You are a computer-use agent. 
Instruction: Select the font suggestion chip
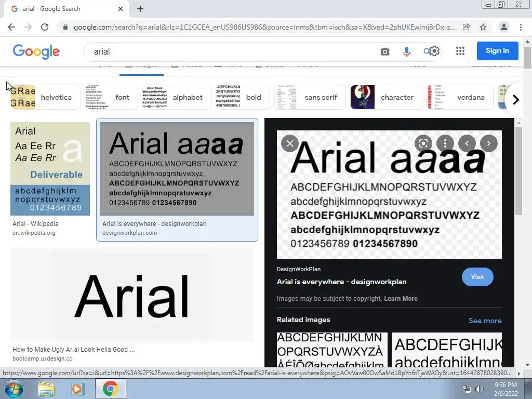coord(112,97)
